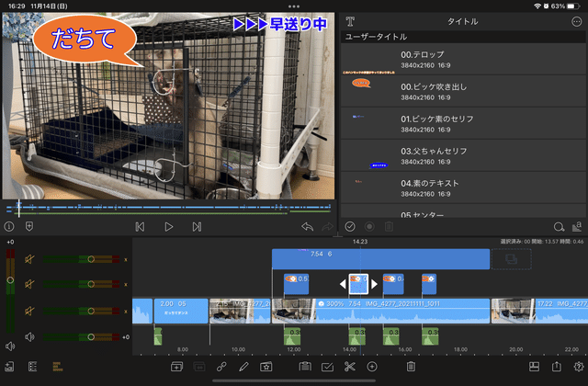Unmute the main video track

coord(29,311)
